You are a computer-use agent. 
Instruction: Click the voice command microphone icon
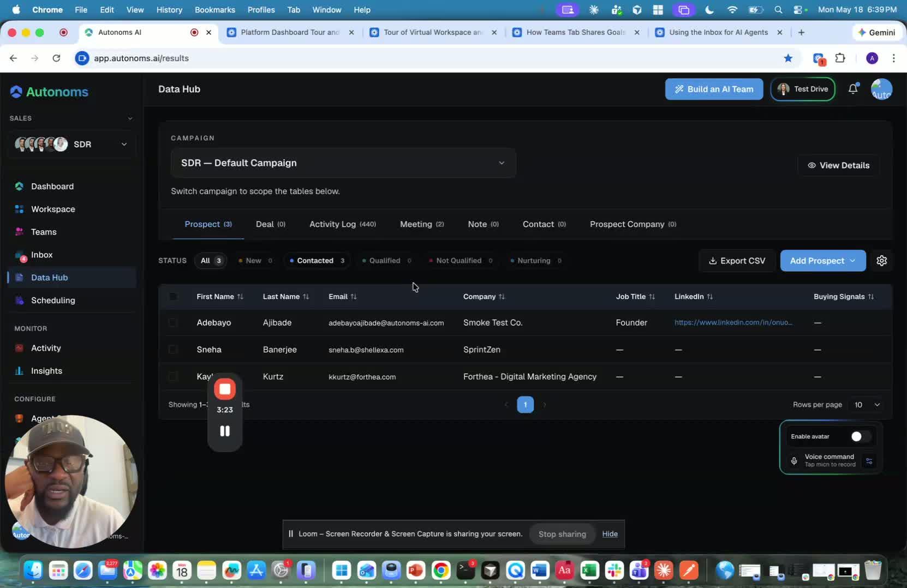(x=794, y=461)
